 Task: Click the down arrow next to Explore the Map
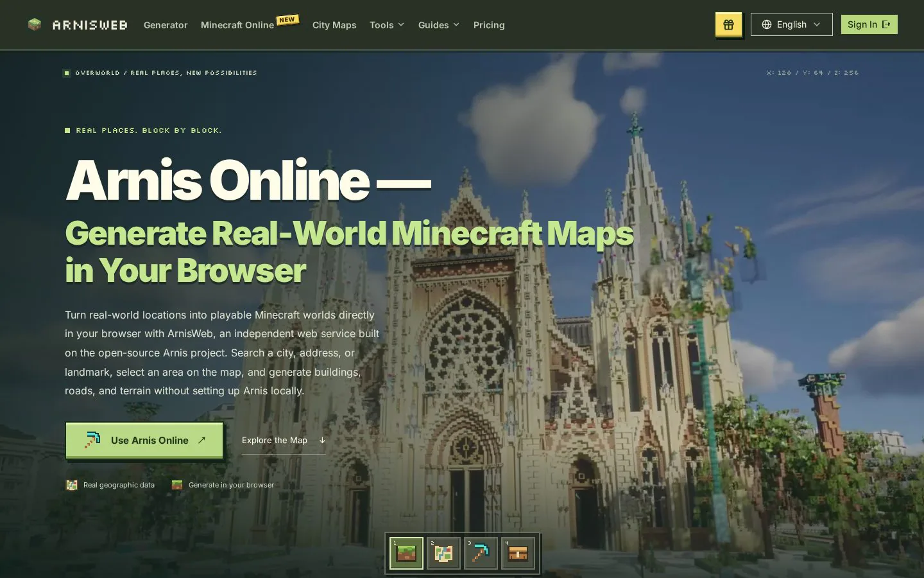(322, 441)
